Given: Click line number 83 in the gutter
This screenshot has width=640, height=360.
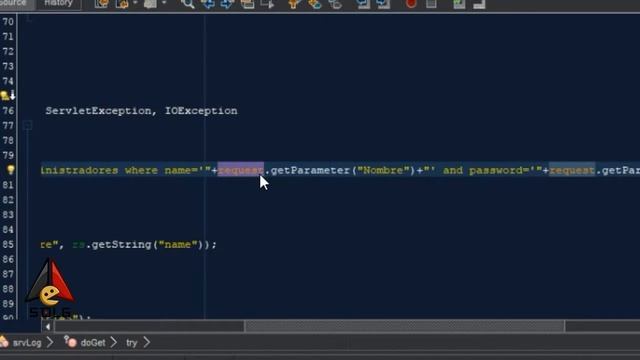Looking at the screenshot, I should (8, 215).
